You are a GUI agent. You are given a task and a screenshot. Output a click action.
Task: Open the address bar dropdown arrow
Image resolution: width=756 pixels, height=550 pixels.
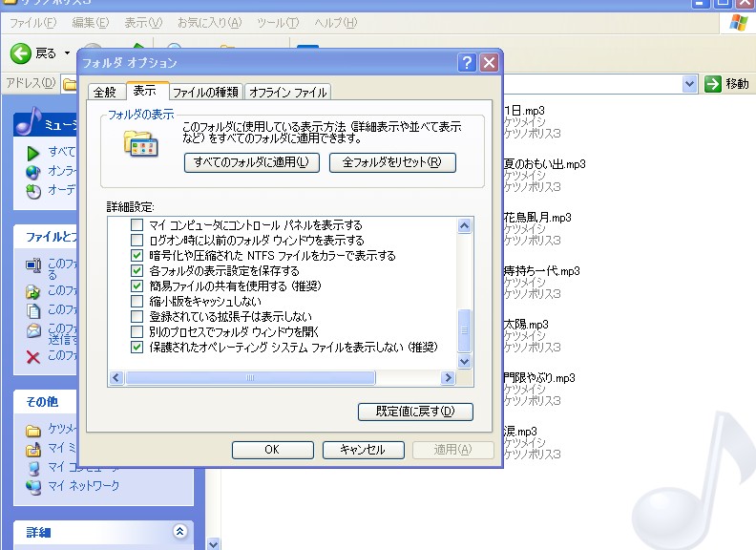point(690,84)
